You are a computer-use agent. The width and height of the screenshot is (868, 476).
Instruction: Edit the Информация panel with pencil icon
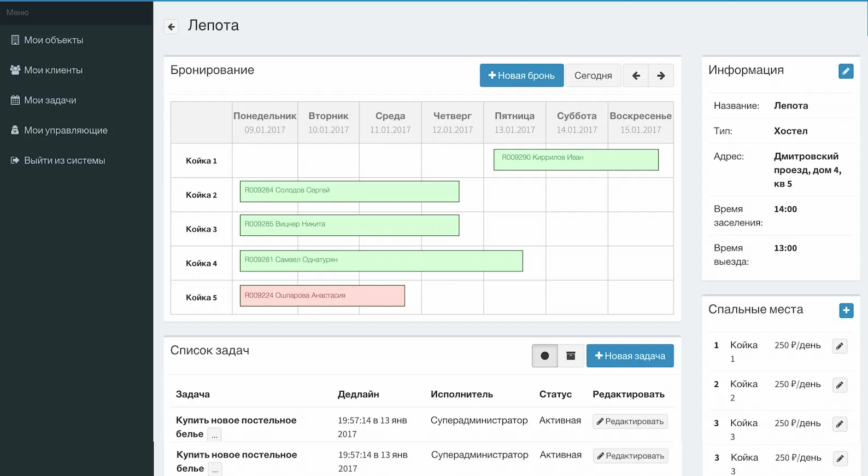point(846,71)
